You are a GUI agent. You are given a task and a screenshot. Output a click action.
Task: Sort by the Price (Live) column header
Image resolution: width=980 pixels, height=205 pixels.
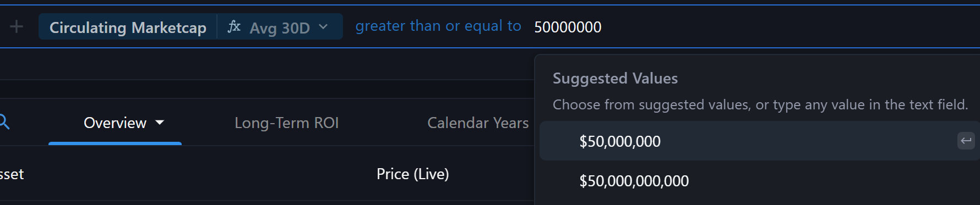(x=412, y=174)
